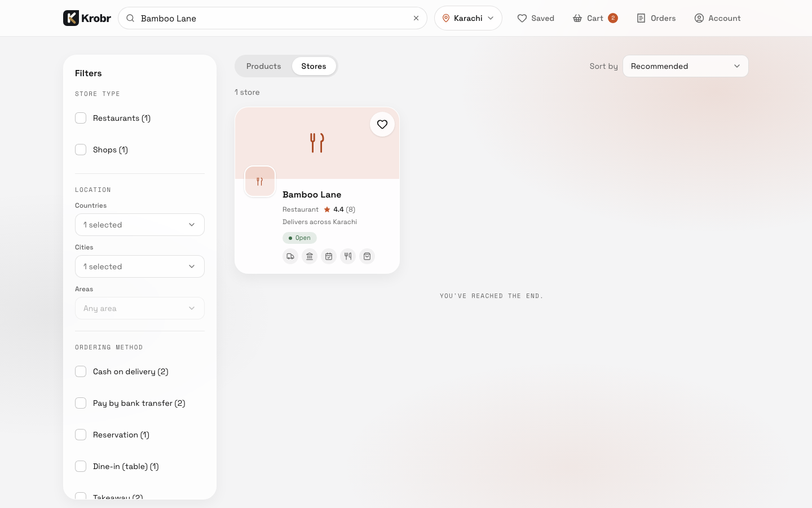Open the Saved link
This screenshot has width=812, height=508.
click(x=536, y=18)
